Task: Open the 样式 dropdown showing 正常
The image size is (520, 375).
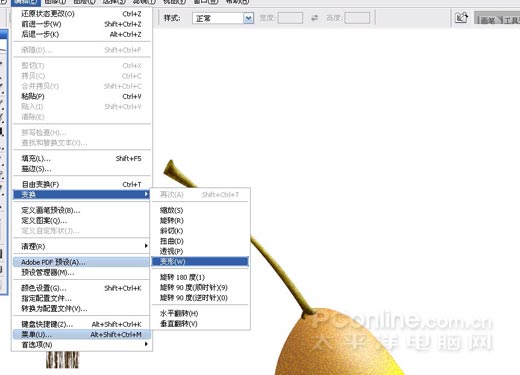Action: coord(223,18)
